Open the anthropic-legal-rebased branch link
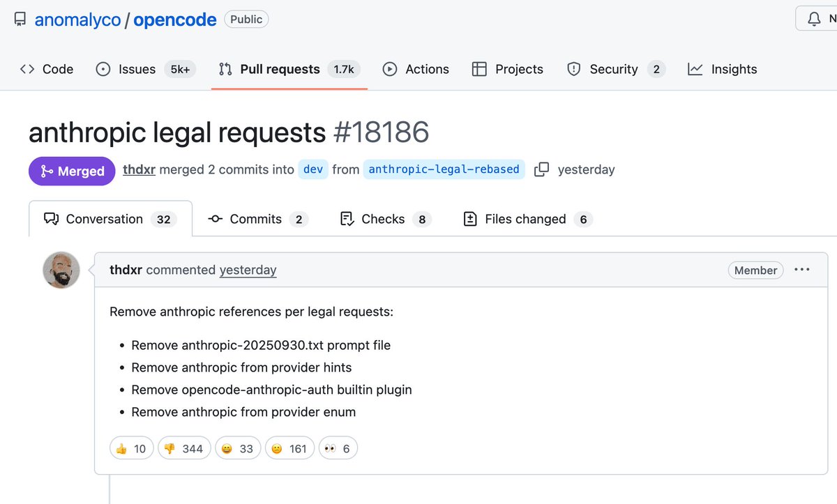Screen dimensions: 837x504 (444, 169)
